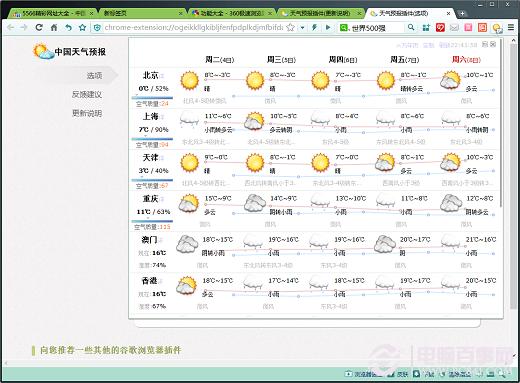
Task: Open 反馈建议 in the left sidebar
Action: point(87,94)
